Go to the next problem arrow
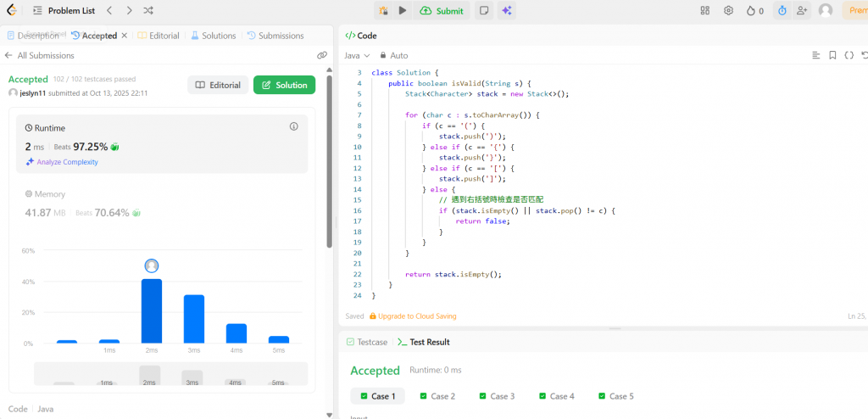This screenshot has width=868, height=419. pyautogui.click(x=129, y=10)
